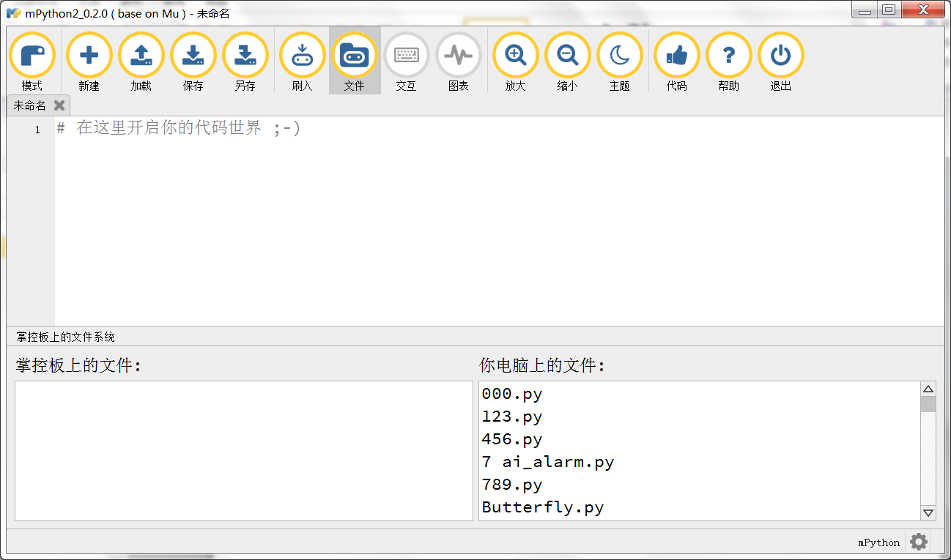Quit the editor via 退出

coord(780,61)
